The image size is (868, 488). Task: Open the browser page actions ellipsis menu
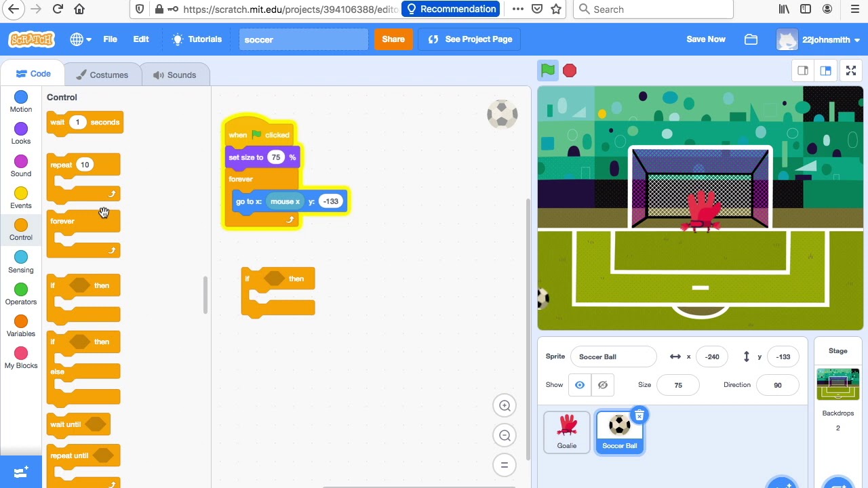pos(518,9)
